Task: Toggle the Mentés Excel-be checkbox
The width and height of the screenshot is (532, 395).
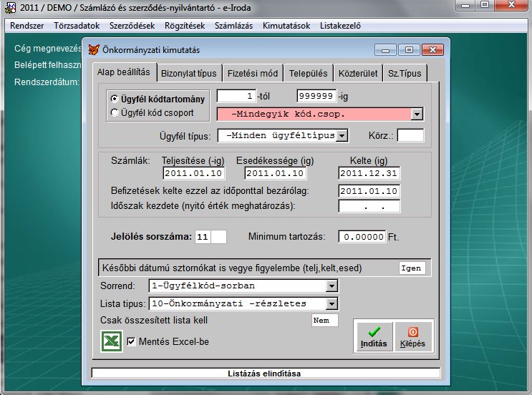Action: 131,342
